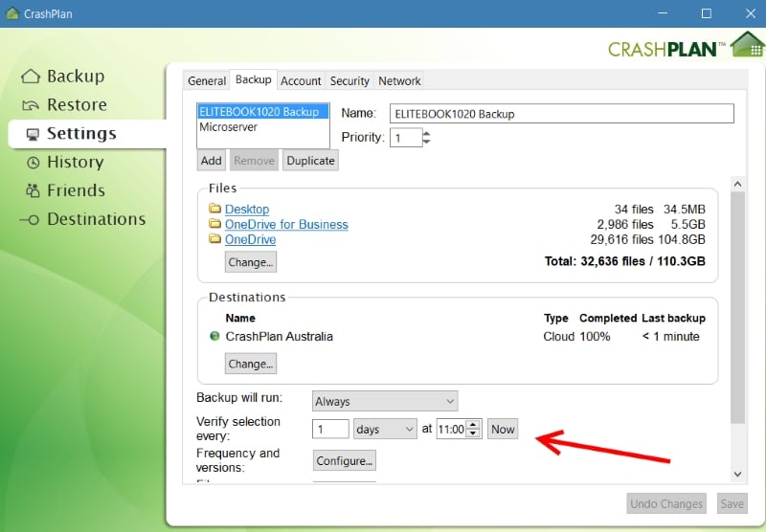
Task: Click the Desktop folder icon
Action: pos(214,209)
